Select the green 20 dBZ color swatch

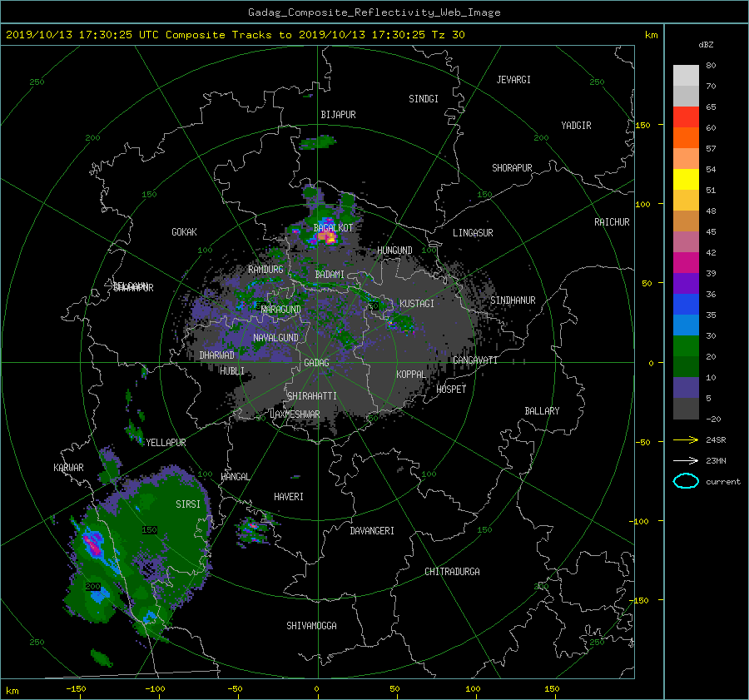pos(686,346)
